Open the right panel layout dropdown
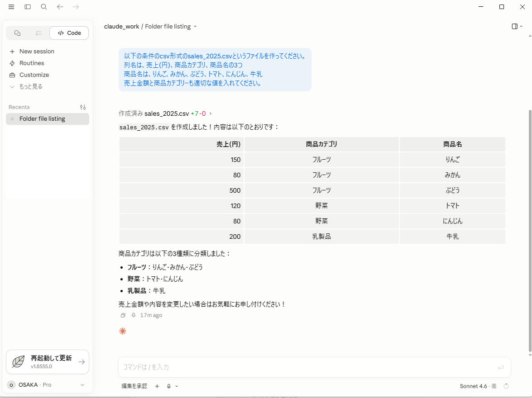The width and height of the screenshot is (532, 398). [x=517, y=26]
